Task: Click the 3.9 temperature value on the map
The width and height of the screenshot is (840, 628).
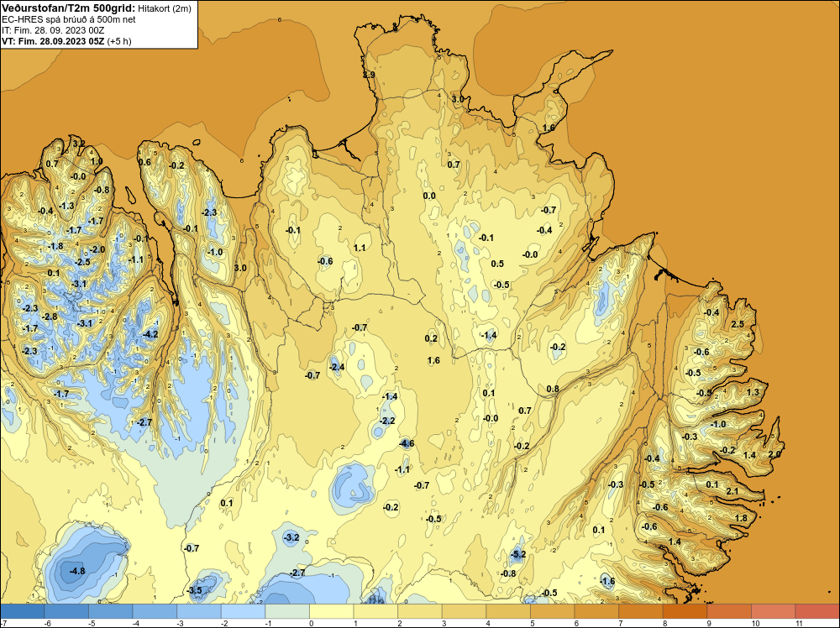Action: point(369,75)
